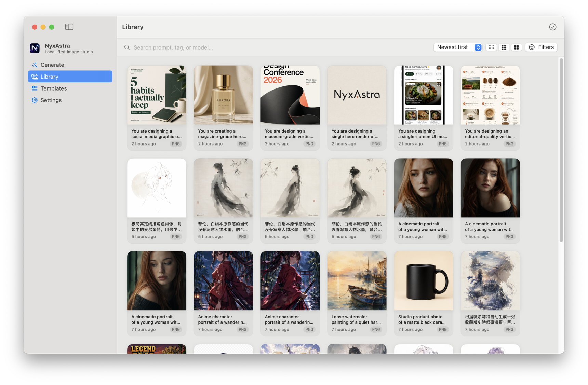This screenshot has width=588, height=385.
Task: Click the search prompt input field
Action: point(277,47)
